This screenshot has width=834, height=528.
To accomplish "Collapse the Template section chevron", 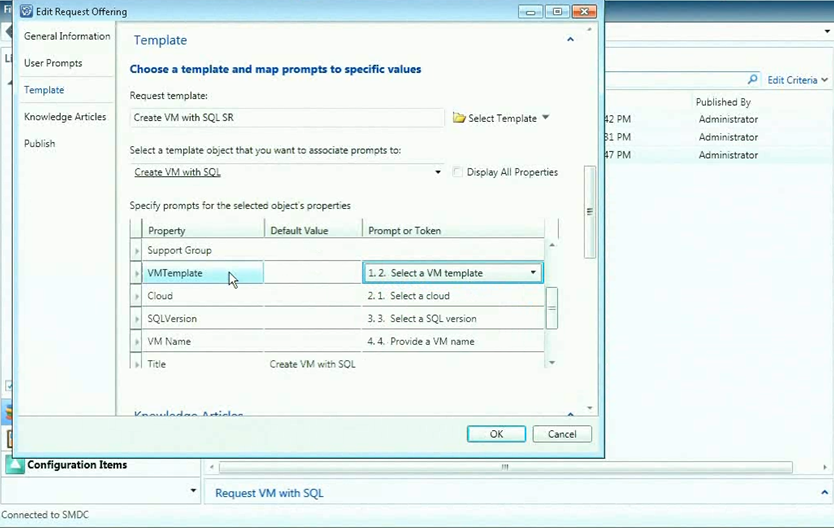I will (570, 40).
